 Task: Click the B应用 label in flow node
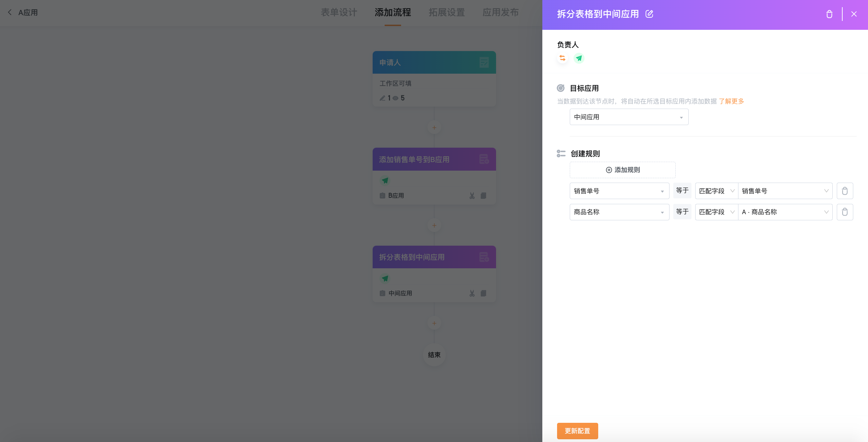[x=396, y=196]
